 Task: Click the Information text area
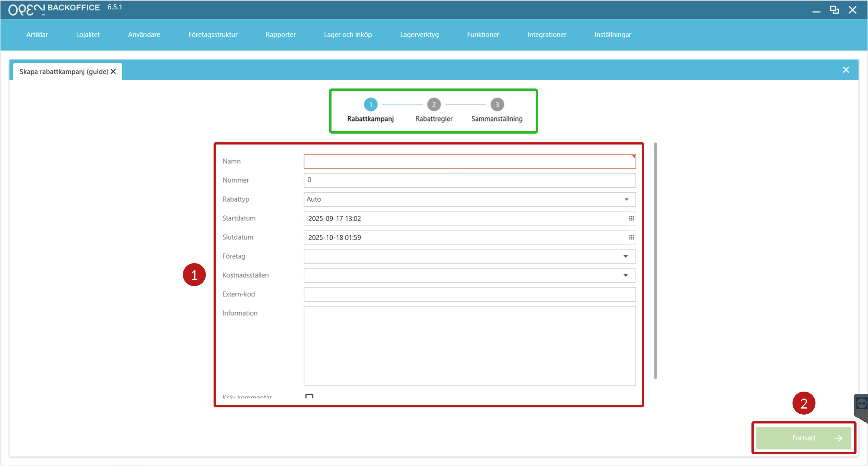click(469, 346)
